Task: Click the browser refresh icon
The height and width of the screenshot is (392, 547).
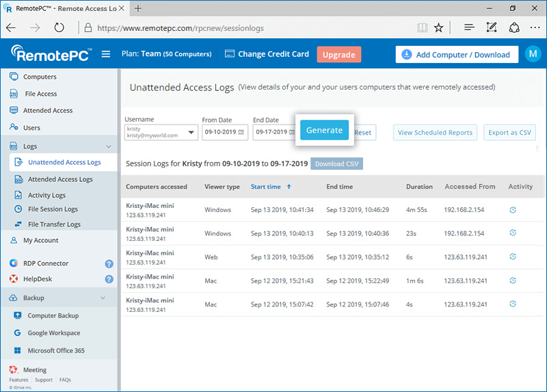Action: 59,28
